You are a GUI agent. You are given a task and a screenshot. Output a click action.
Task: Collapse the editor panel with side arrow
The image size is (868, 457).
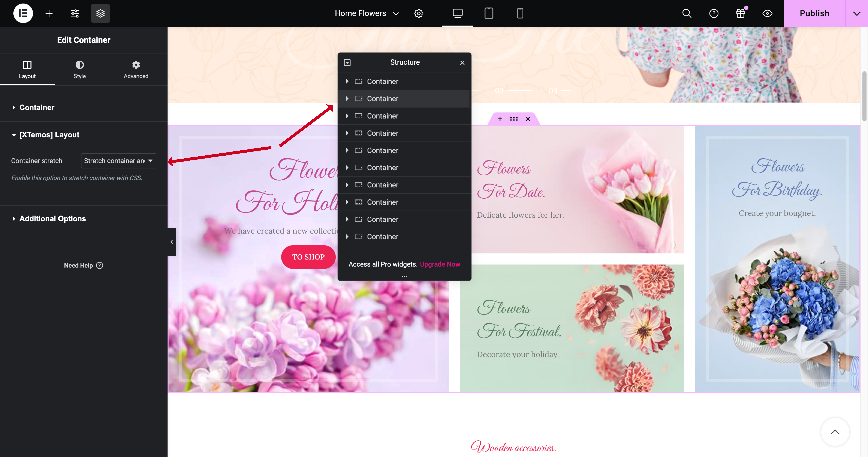pyautogui.click(x=172, y=242)
